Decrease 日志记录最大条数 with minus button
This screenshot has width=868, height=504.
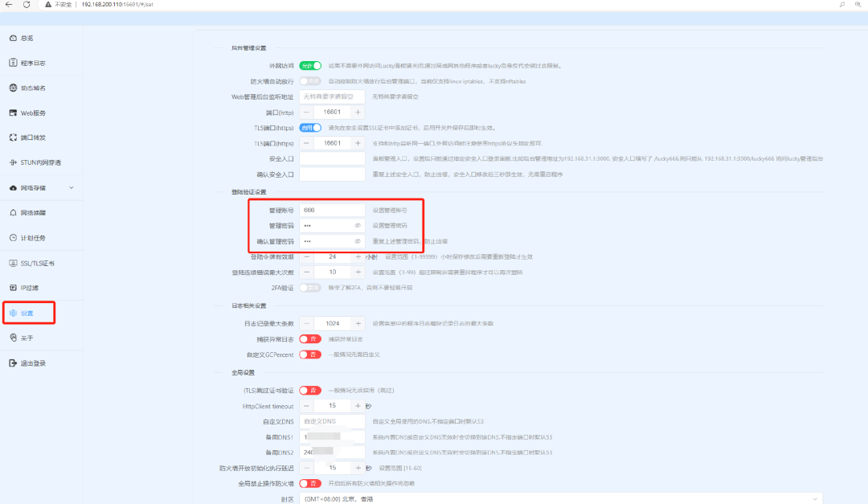pos(307,323)
